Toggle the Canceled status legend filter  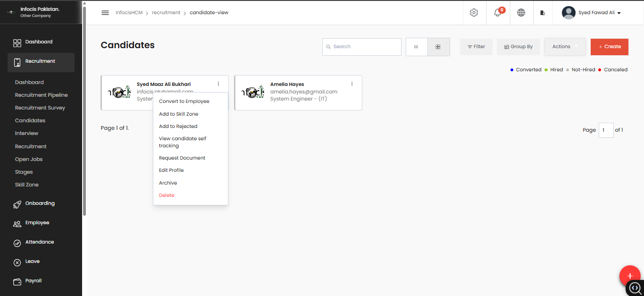(x=612, y=69)
